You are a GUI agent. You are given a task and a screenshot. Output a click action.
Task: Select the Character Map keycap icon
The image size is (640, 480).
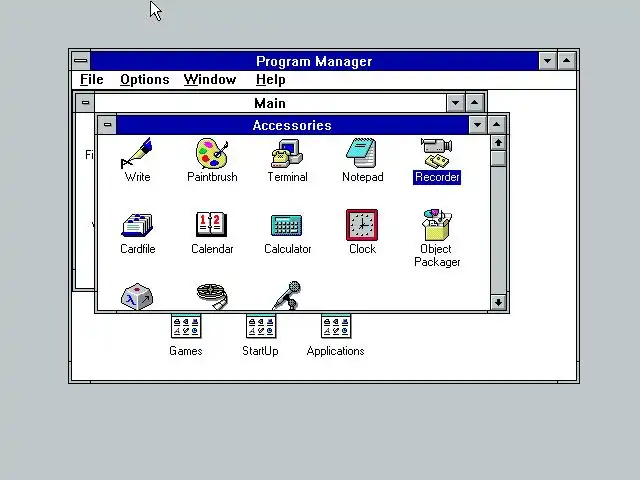137,296
